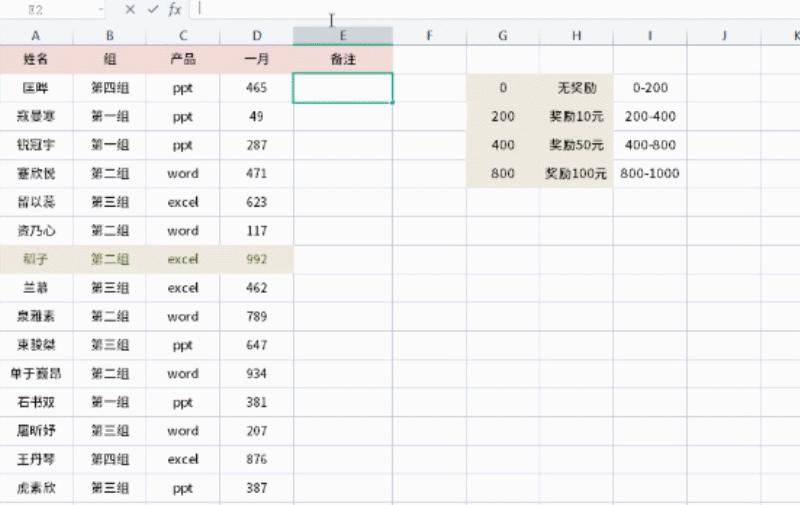Select the cell containing 117
Image resolution: width=800 pixels, height=505 pixels.
point(257,231)
